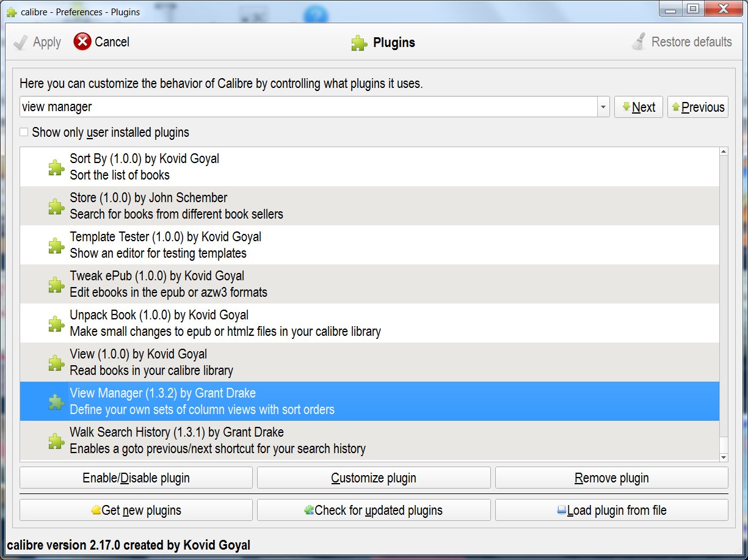Open Get new plugins dialog
The width and height of the screenshot is (748, 560).
click(x=136, y=510)
